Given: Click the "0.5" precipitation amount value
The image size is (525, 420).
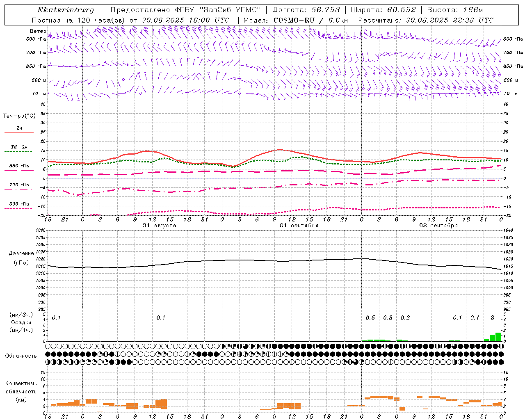Looking at the screenshot, I should [370, 318].
